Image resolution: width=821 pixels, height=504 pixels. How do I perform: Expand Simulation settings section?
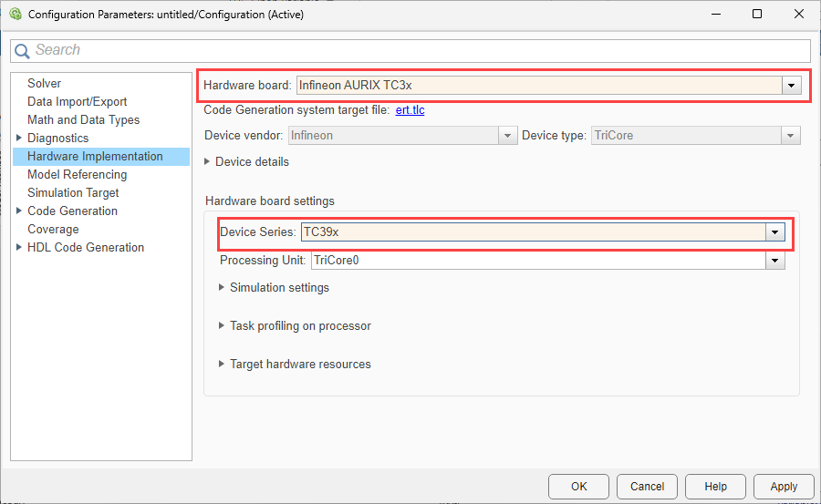tap(222, 287)
